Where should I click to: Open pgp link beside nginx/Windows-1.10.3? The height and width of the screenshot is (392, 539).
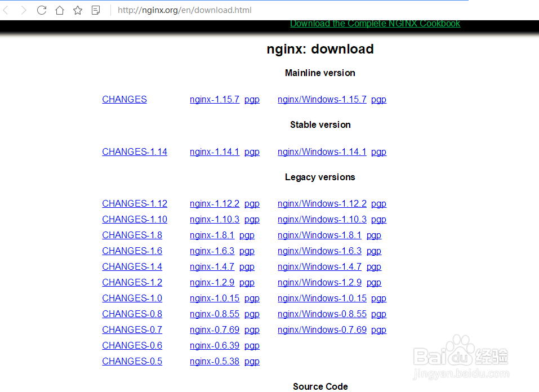pyautogui.click(x=379, y=220)
